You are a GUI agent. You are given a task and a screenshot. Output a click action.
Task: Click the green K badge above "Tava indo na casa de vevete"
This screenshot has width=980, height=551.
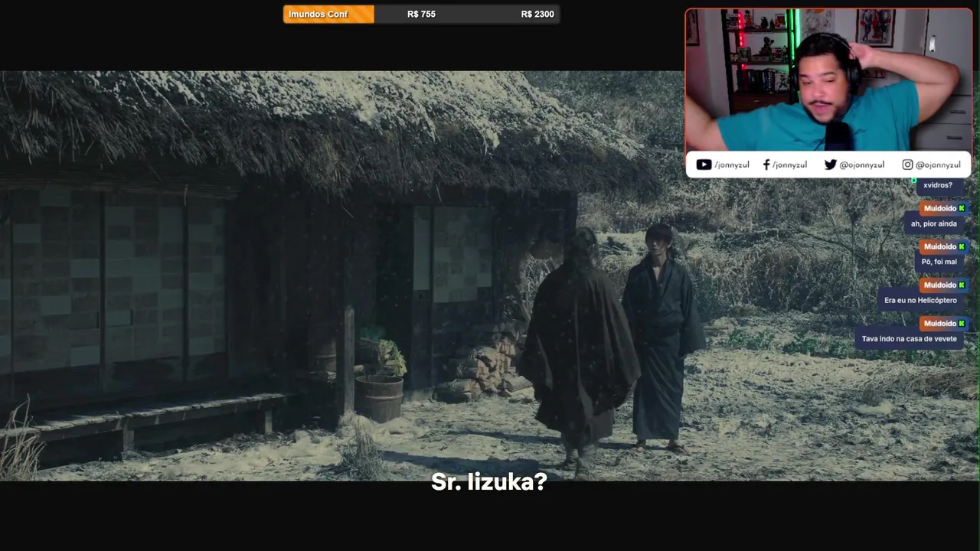coord(962,323)
